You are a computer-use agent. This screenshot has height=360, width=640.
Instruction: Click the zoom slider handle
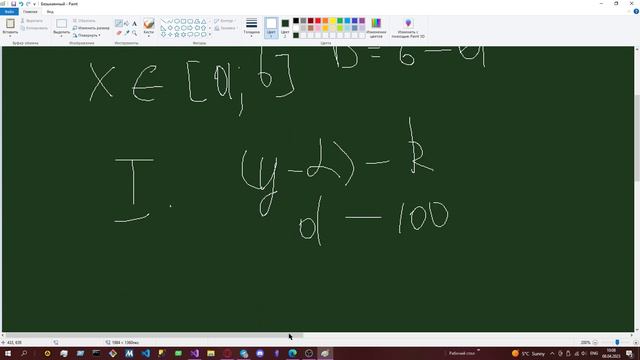tap(617, 342)
